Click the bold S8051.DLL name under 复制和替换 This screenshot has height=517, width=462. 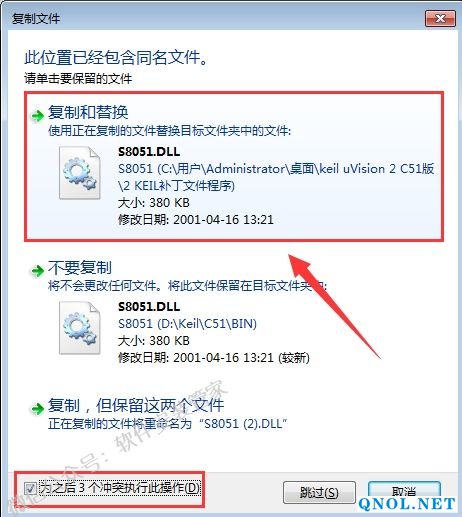click(149, 152)
